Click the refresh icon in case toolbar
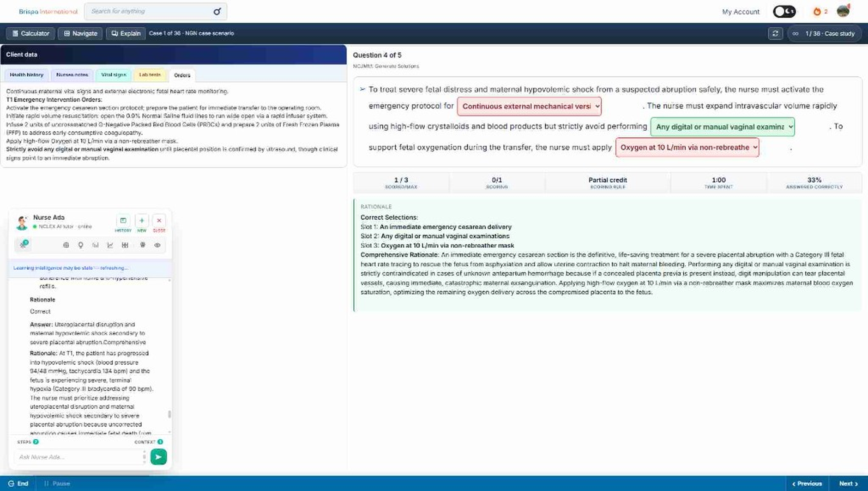 pos(775,33)
